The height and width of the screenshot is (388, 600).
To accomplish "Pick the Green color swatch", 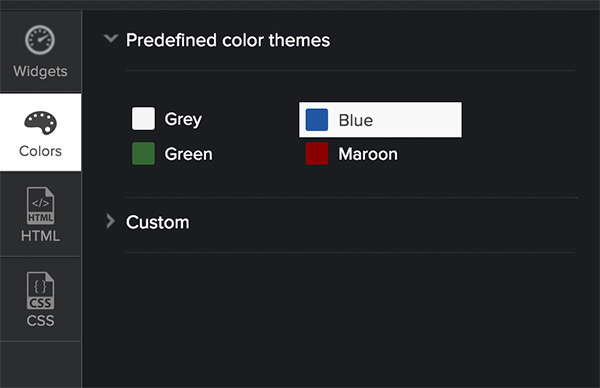I will pyautogui.click(x=143, y=154).
